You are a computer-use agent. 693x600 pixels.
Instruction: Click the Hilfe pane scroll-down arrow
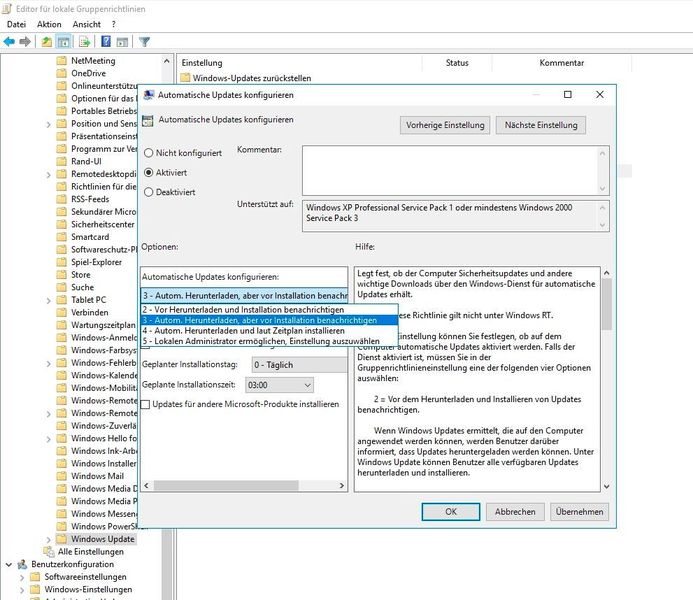pyautogui.click(x=606, y=486)
